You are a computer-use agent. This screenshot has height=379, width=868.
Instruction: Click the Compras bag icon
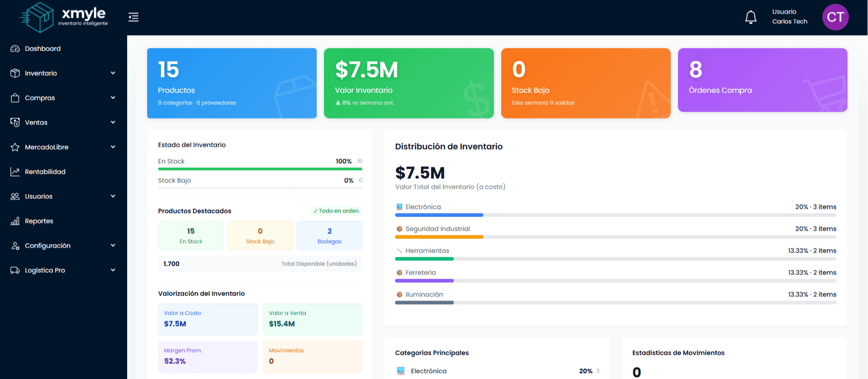click(x=15, y=98)
